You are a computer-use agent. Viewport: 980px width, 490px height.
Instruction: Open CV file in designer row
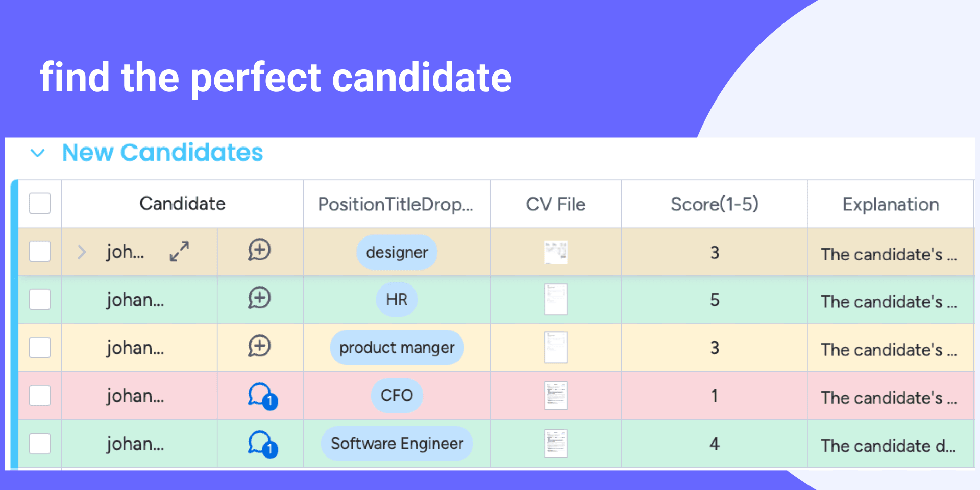[555, 252]
